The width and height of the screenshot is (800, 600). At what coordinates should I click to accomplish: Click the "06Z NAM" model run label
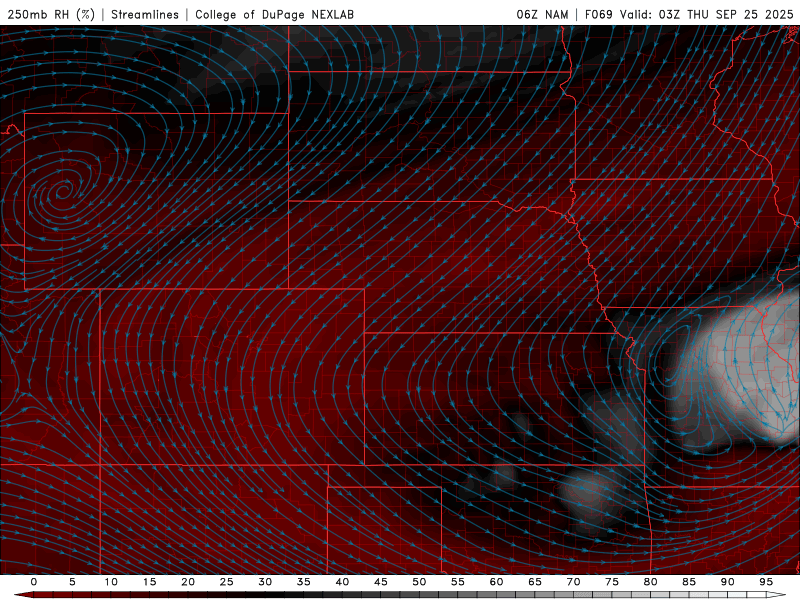(542, 14)
